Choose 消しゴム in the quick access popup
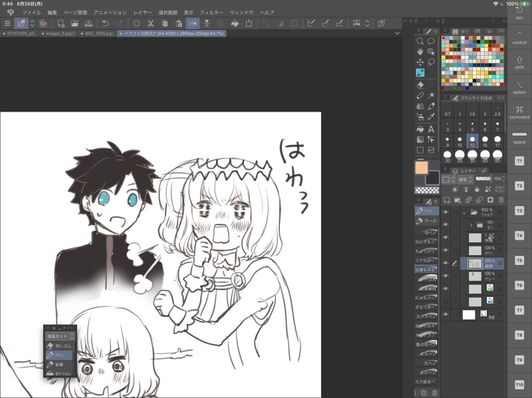 click(59, 346)
